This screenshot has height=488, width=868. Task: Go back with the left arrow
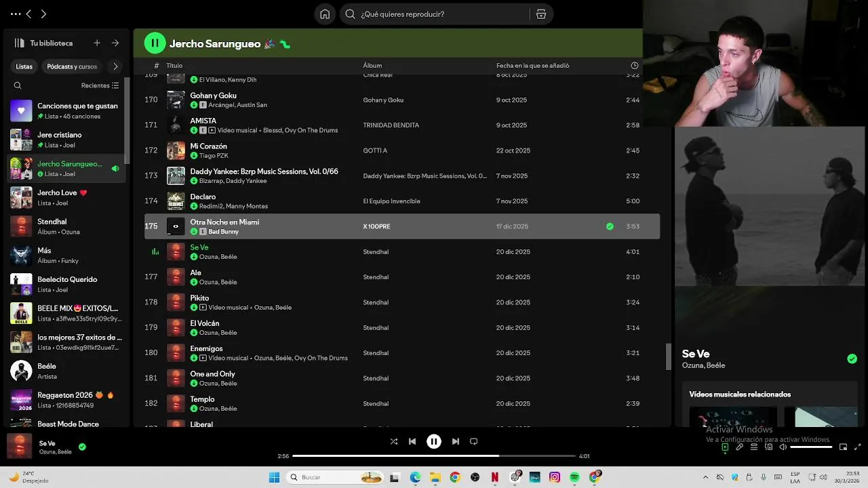click(28, 14)
